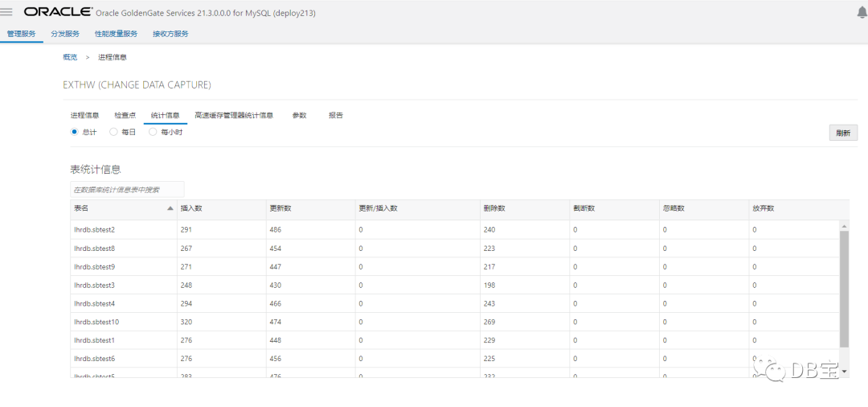868x407 pixels.
Task: Click update count 448 for sbtest1
Action: [x=275, y=340]
